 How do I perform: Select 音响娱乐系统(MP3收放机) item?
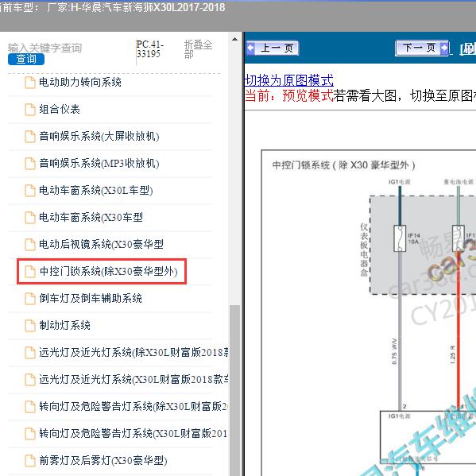99,164
